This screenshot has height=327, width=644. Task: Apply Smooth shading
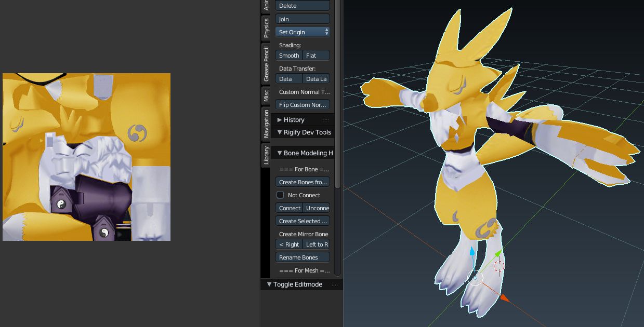click(288, 56)
